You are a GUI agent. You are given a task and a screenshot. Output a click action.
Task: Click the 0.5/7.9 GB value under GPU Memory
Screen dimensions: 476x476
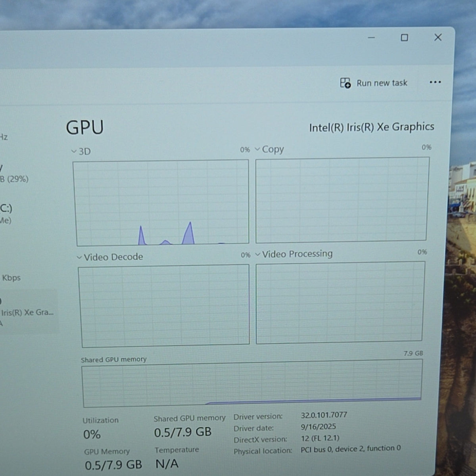point(113,465)
